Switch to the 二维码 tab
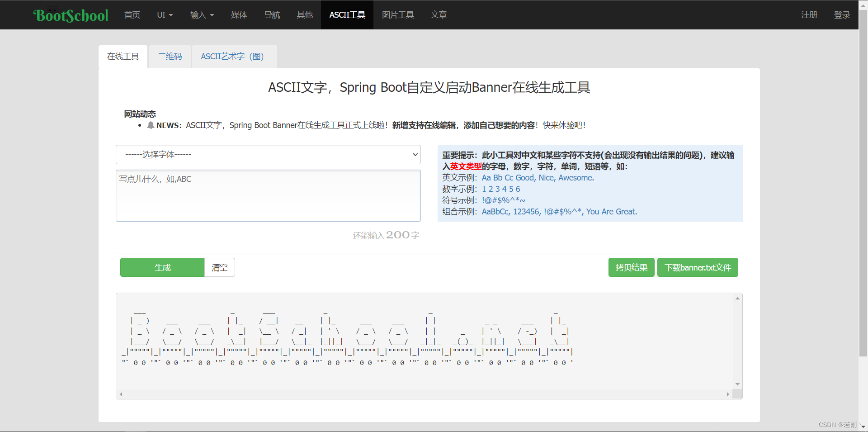868x432 pixels. [170, 57]
